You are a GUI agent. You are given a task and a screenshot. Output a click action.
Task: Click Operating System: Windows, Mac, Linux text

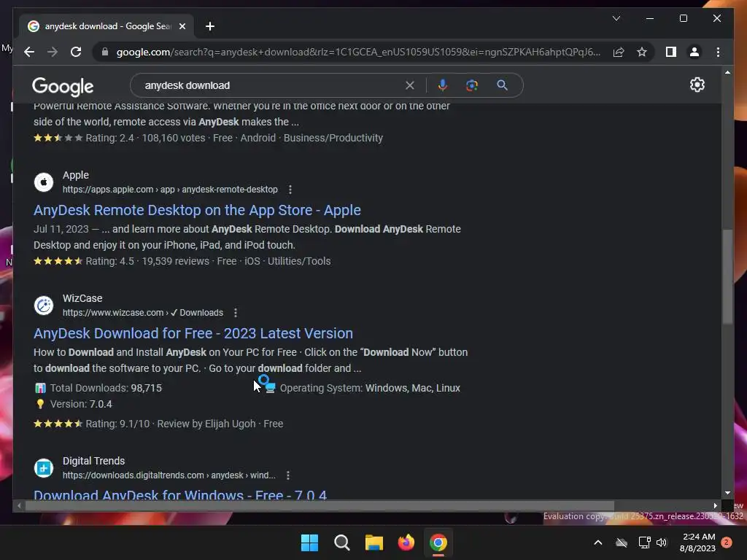pos(370,388)
